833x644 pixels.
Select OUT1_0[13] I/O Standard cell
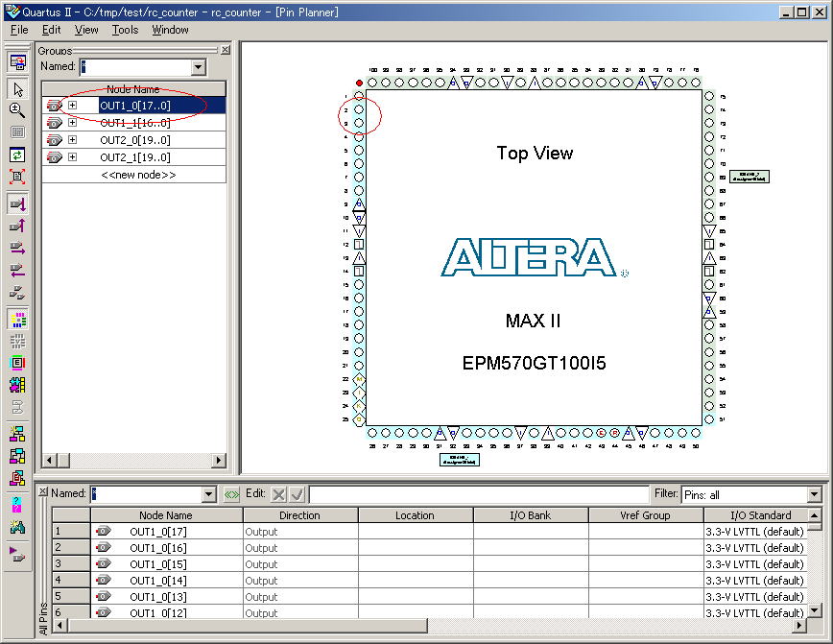click(755, 597)
